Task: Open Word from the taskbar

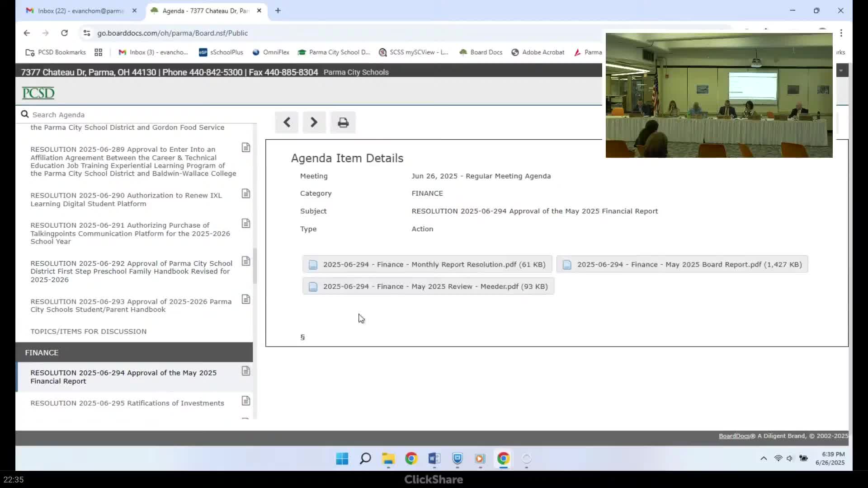Action: (x=434, y=459)
